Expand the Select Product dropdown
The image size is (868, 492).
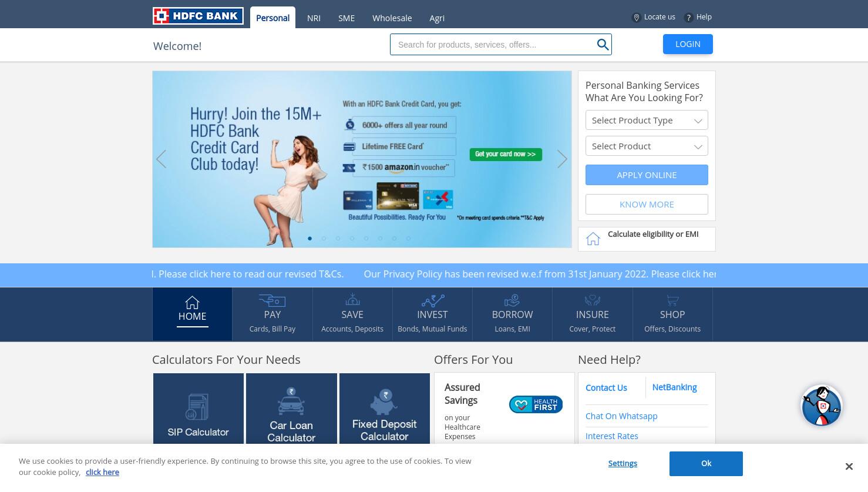click(647, 146)
